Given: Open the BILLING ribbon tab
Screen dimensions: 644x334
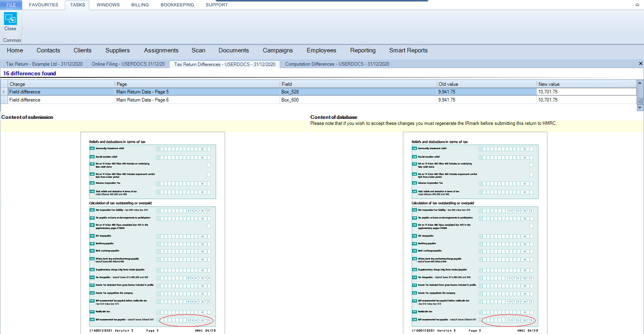Looking at the screenshot, I should pyautogui.click(x=140, y=5).
